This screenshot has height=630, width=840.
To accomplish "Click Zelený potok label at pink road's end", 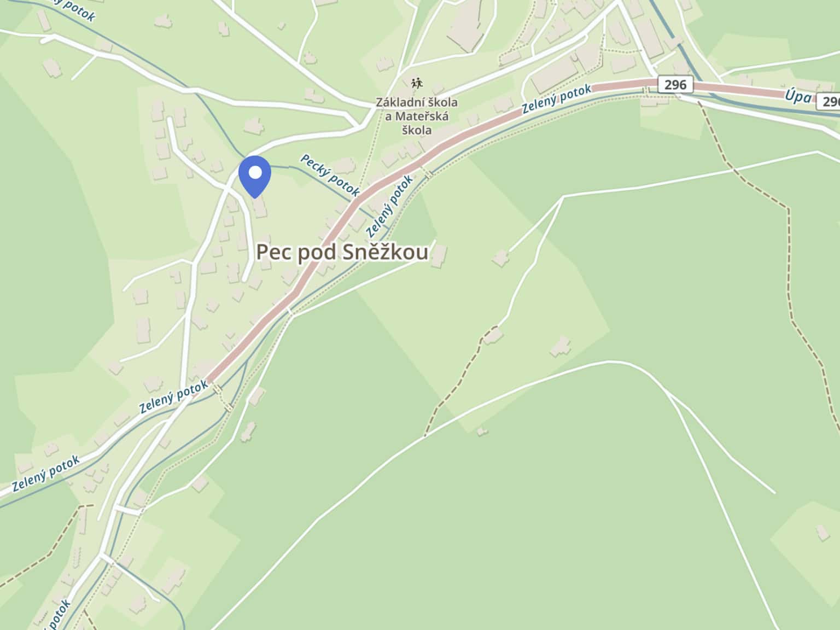I will pyautogui.click(x=173, y=396).
